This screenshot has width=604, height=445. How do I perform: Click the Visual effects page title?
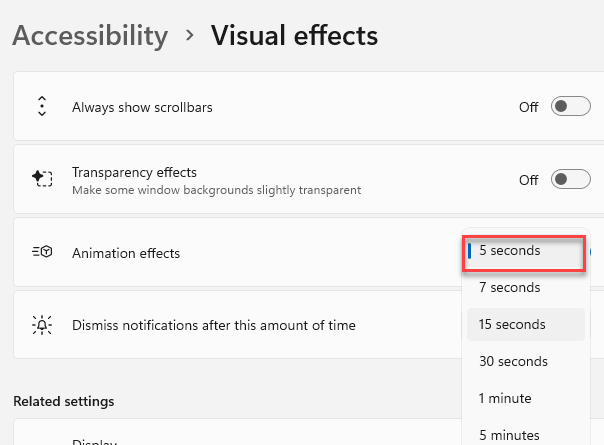click(295, 35)
